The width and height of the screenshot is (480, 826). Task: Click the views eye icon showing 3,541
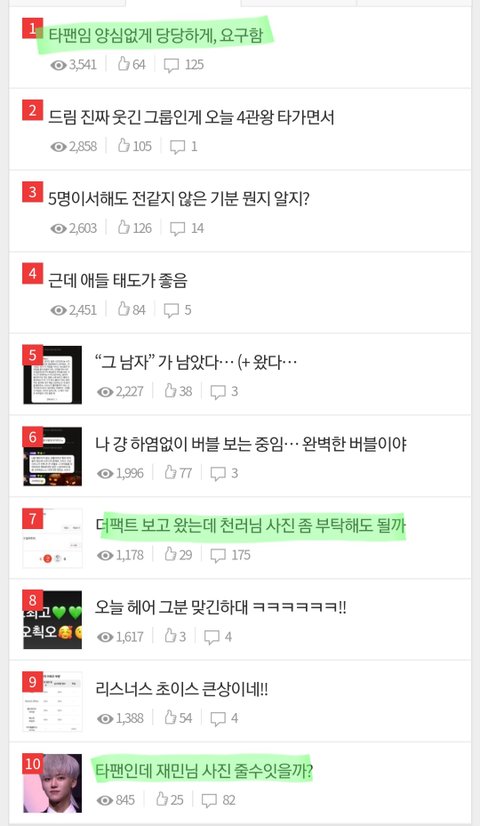(x=58, y=65)
